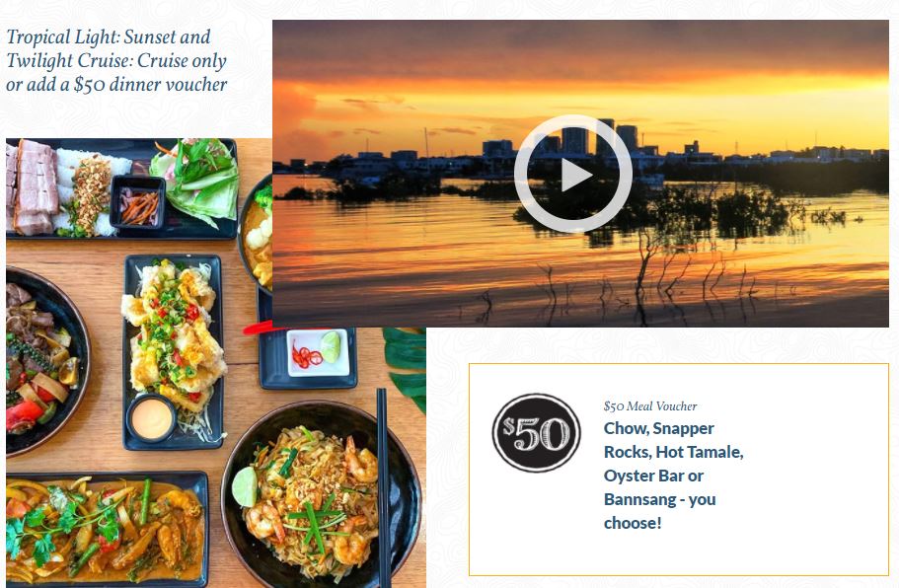Viewport: 899px width, 588px height.
Task: Click the orange dipping sauce cup
Action: pos(151,418)
